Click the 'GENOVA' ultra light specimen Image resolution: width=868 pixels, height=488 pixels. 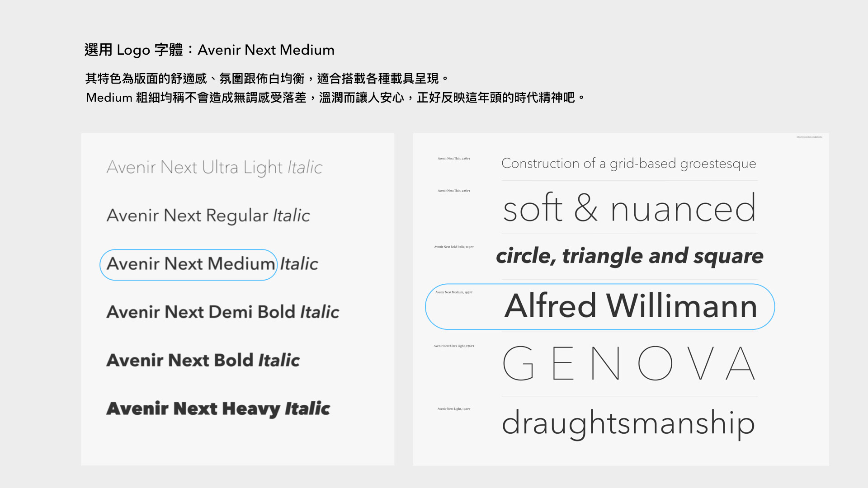[629, 363]
